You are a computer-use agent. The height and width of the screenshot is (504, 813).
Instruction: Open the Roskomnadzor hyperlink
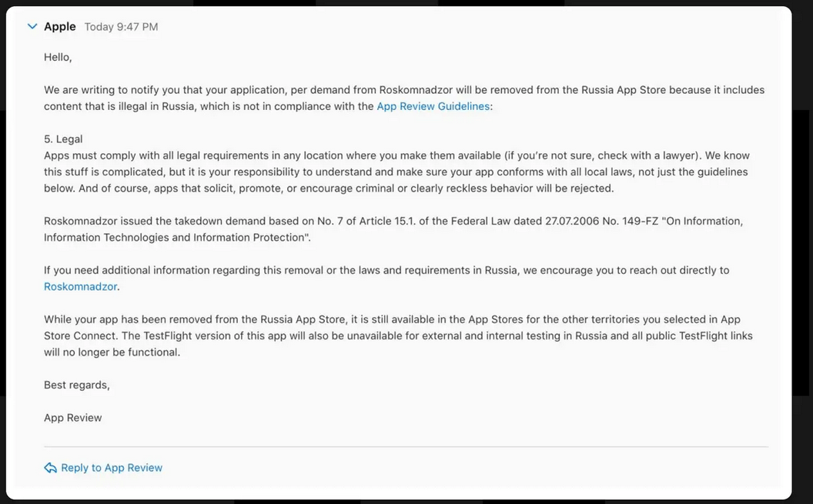(80, 286)
